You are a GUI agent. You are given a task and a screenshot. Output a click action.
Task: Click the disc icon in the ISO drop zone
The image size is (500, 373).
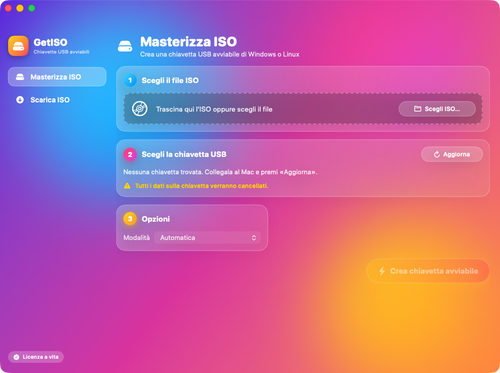(x=140, y=109)
